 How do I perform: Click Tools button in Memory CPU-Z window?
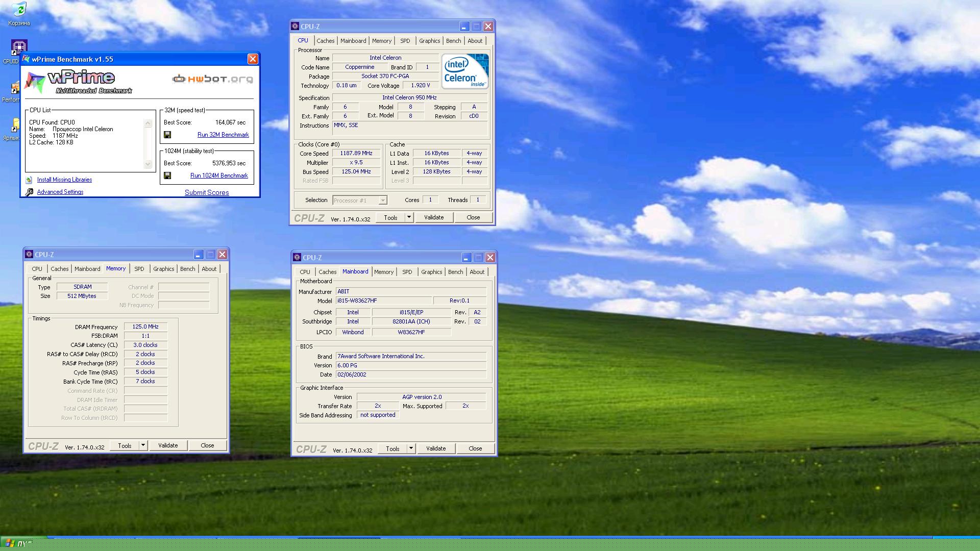(125, 445)
